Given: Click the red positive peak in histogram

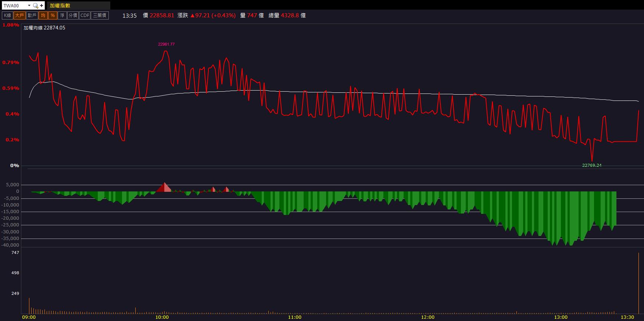Looking at the screenshot, I should (164, 187).
